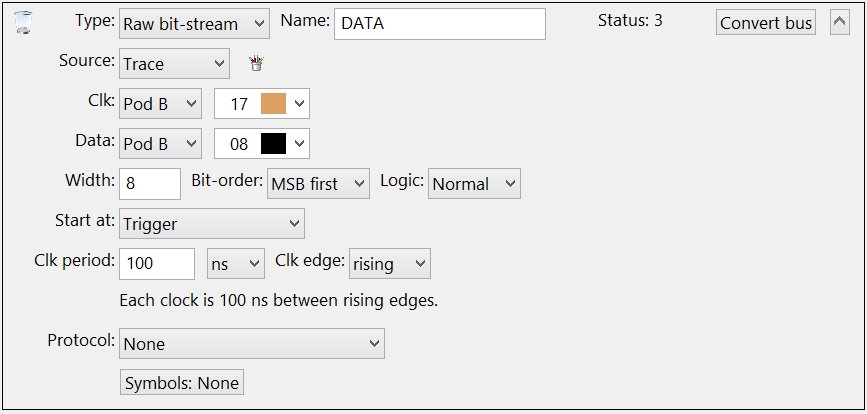Open the Data channel 08 dropdown
The width and height of the screenshot is (867, 414).
click(262, 144)
